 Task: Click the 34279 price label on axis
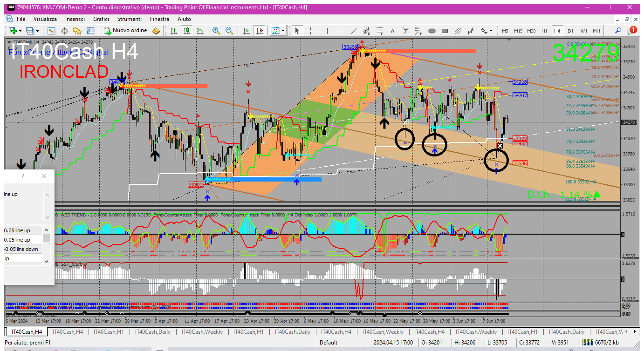click(x=629, y=122)
